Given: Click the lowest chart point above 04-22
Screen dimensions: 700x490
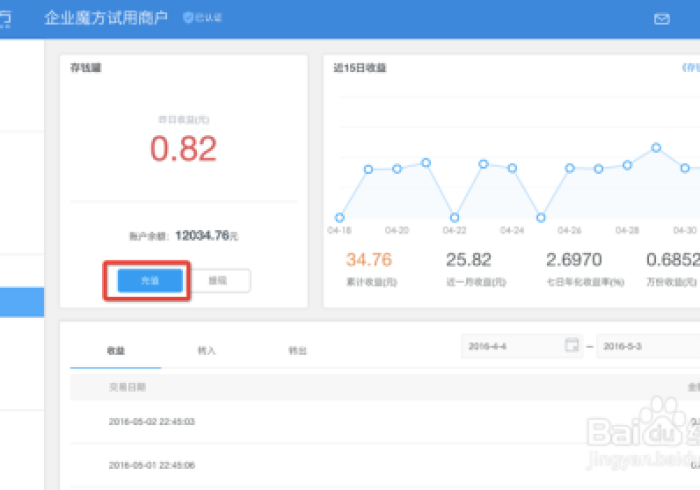Looking at the screenshot, I should coord(455,217).
